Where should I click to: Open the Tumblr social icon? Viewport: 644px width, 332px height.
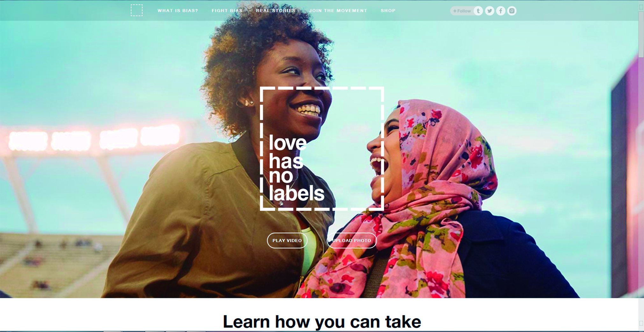tap(478, 11)
